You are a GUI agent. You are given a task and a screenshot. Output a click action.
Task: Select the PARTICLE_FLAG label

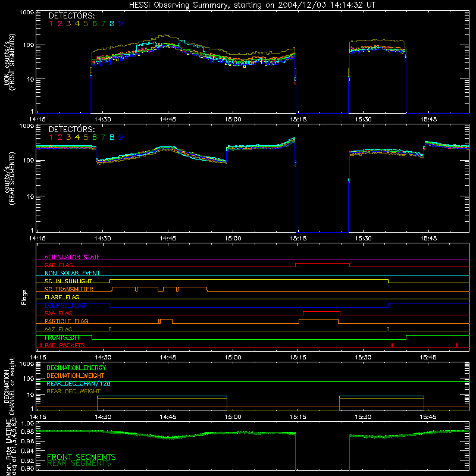[67, 321]
